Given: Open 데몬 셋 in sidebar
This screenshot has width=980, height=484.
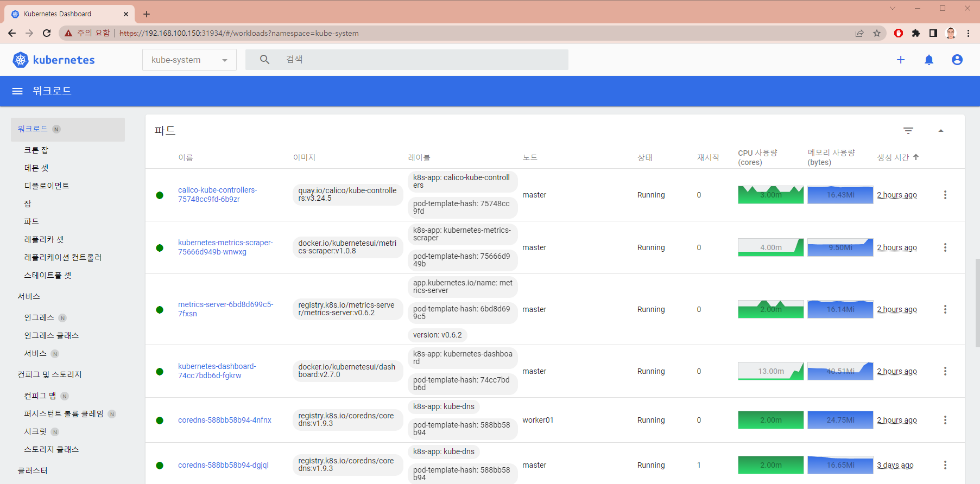Looking at the screenshot, I should coord(36,168).
